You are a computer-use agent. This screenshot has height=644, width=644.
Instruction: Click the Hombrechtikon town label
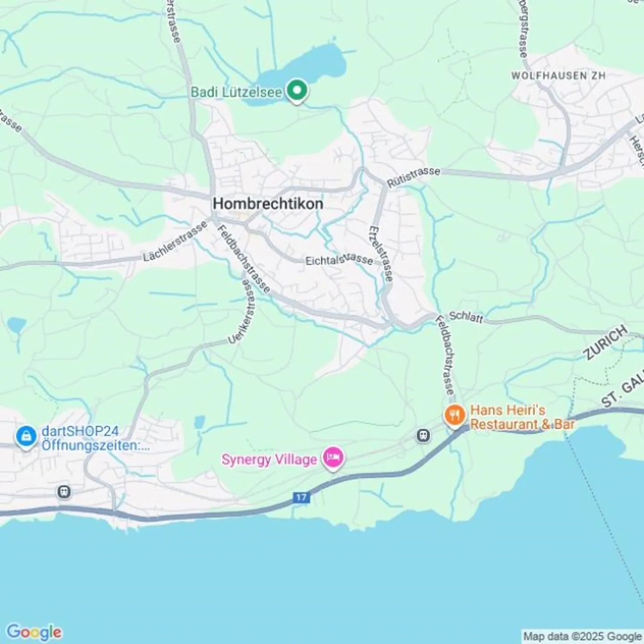[x=268, y=203]
